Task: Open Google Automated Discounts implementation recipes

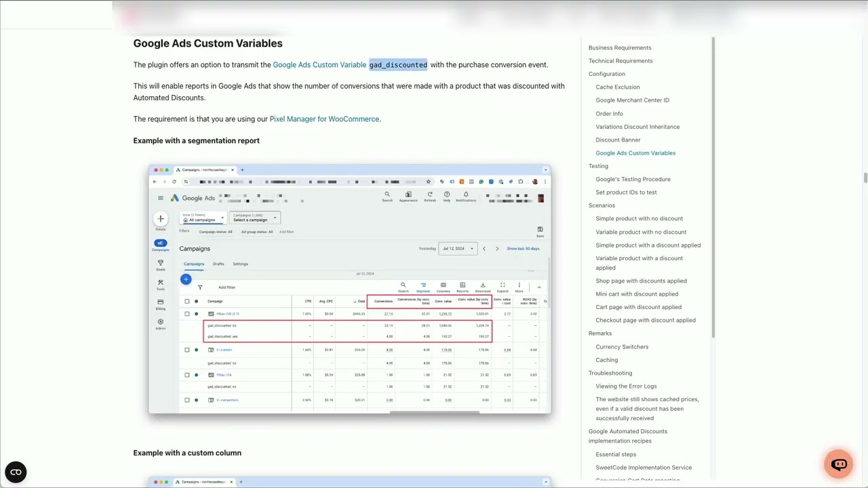Action: (x=628, y=436)
